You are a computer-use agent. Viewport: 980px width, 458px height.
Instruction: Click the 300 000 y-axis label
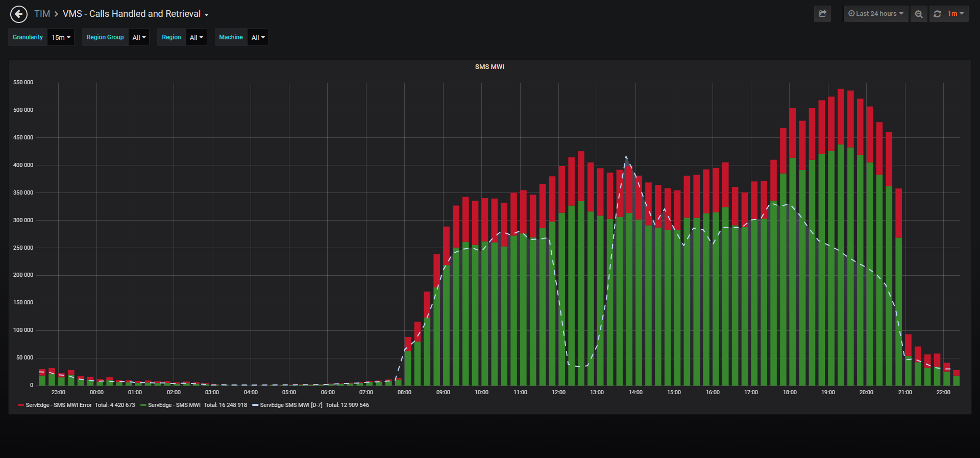23,221
